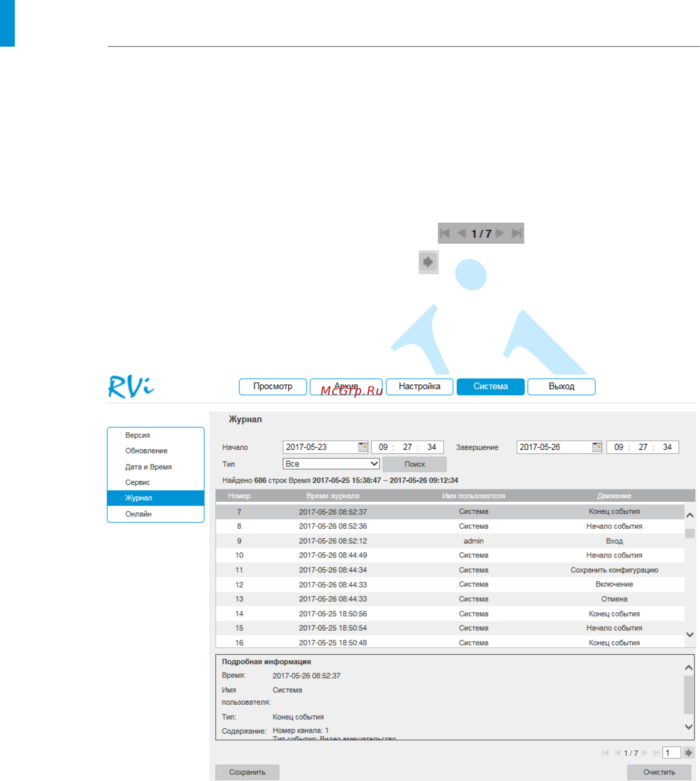Select log row number 7
This screenshot has height=781, width=700.
pyautogui.click(x=450, y=511)
